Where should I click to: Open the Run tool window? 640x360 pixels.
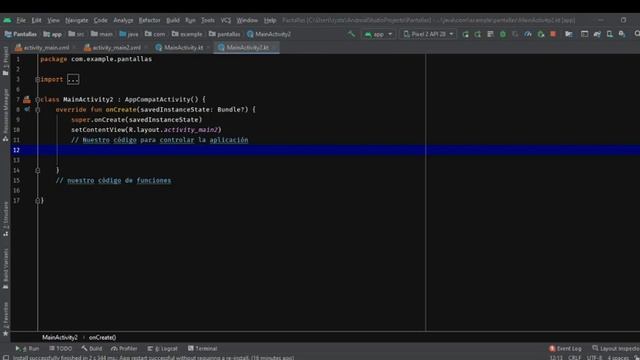point(27,349)
